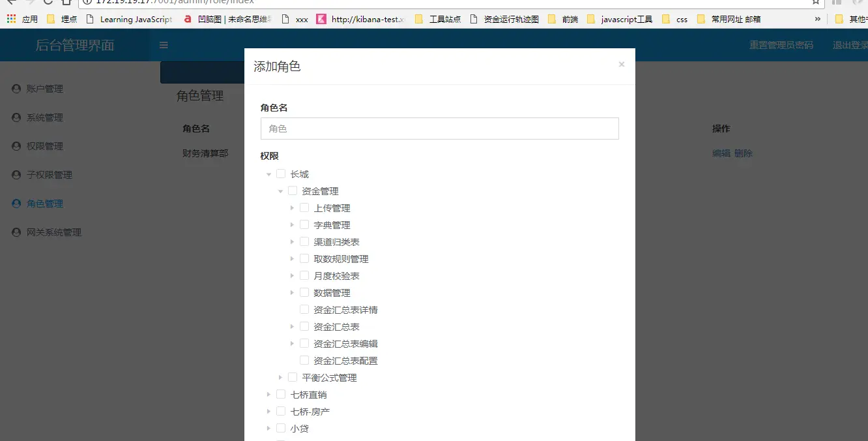Go to 子权限管理 sidebar item
The height and width of the screenshot is (441, 868).
[x=50, y=175]
